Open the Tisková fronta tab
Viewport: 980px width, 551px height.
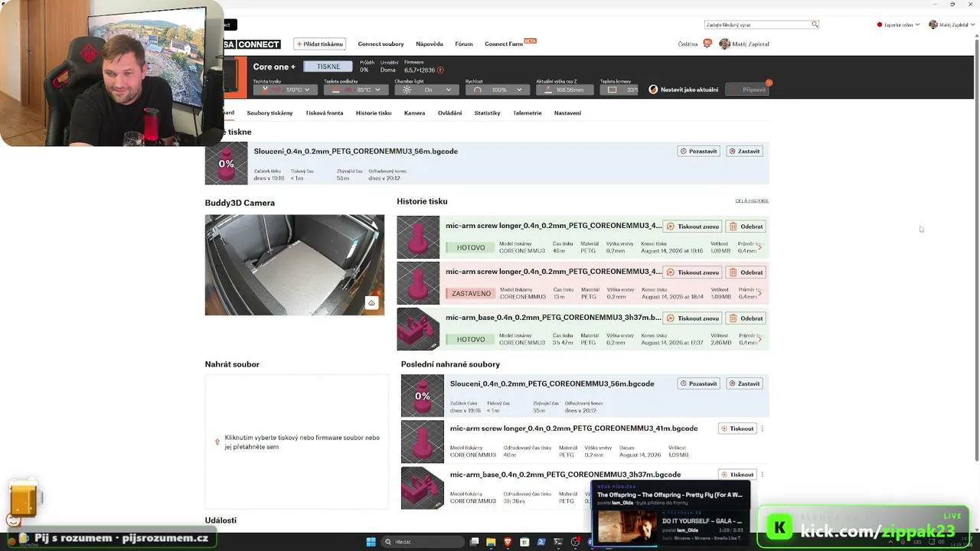(x=324, y=113)
